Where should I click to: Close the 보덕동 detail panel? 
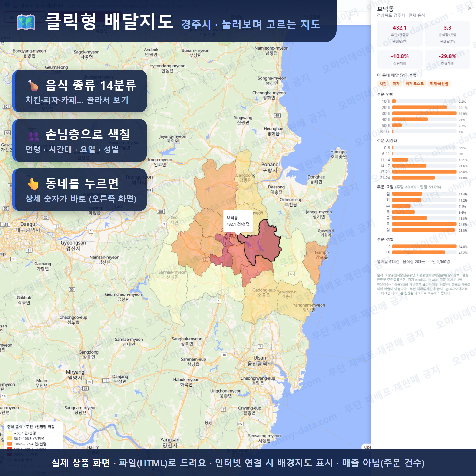click(x=469, y=8)
